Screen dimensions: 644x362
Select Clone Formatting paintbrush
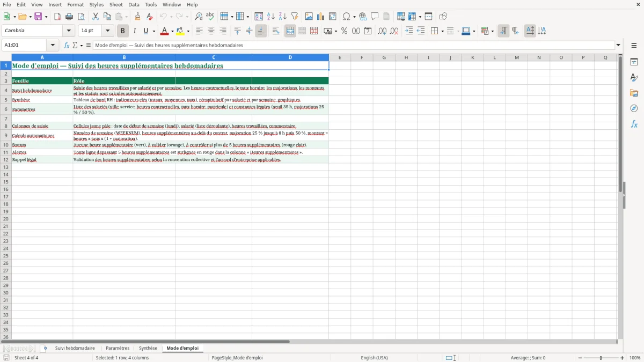point(138,17)
